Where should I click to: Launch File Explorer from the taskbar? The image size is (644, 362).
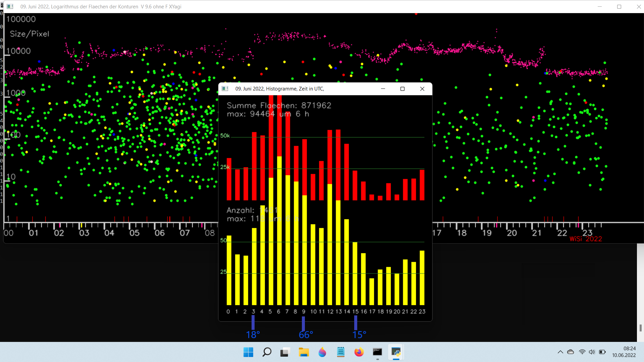pyautogui.click(x=304, y=352)
